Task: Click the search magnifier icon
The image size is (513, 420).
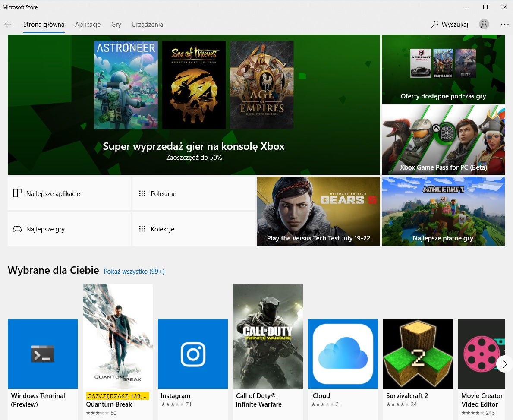Action: 435,24
